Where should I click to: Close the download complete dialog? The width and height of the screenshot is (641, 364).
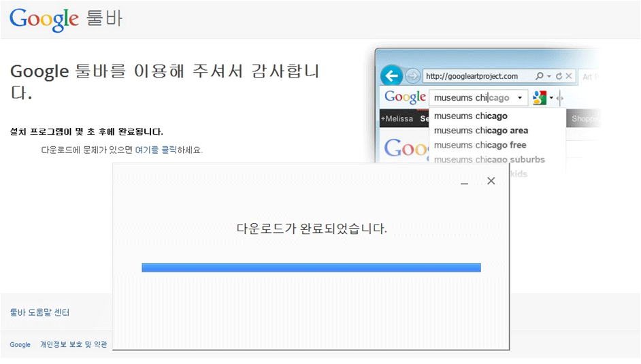tap(491, 181)
